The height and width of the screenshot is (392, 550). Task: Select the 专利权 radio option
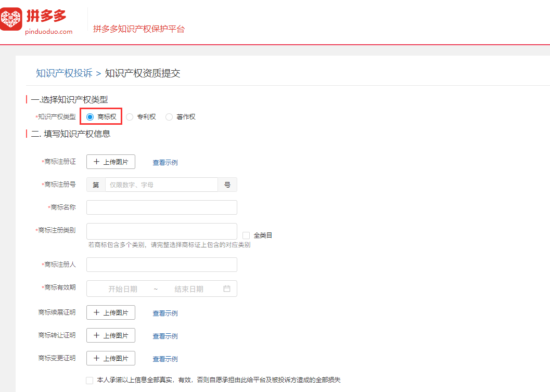point(130,117)
